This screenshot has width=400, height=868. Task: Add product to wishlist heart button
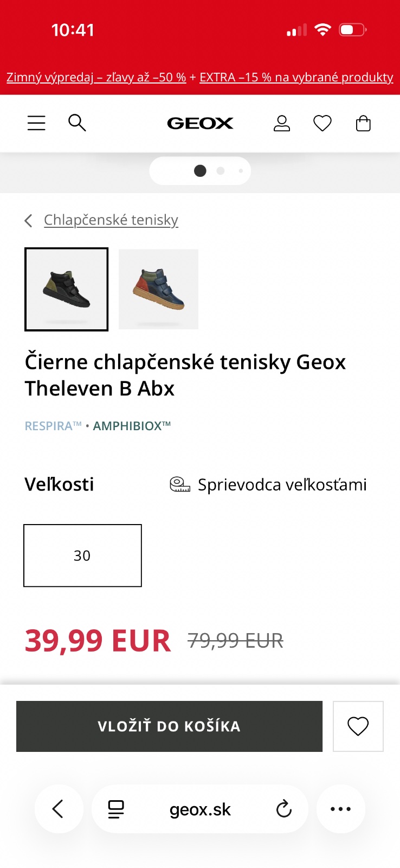pos(358,726)
